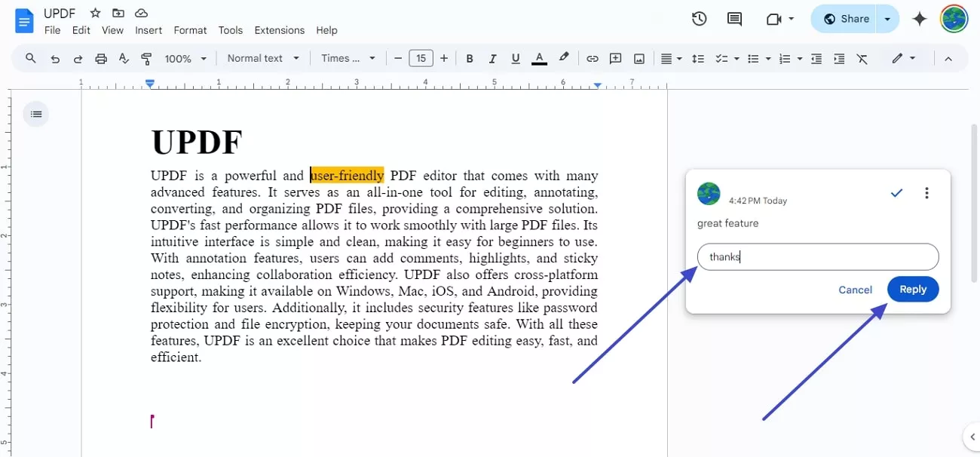This screenshot has width=980, height=457.
Task: Open the Normal text style dropdown
Action: [x=263, y=58]
